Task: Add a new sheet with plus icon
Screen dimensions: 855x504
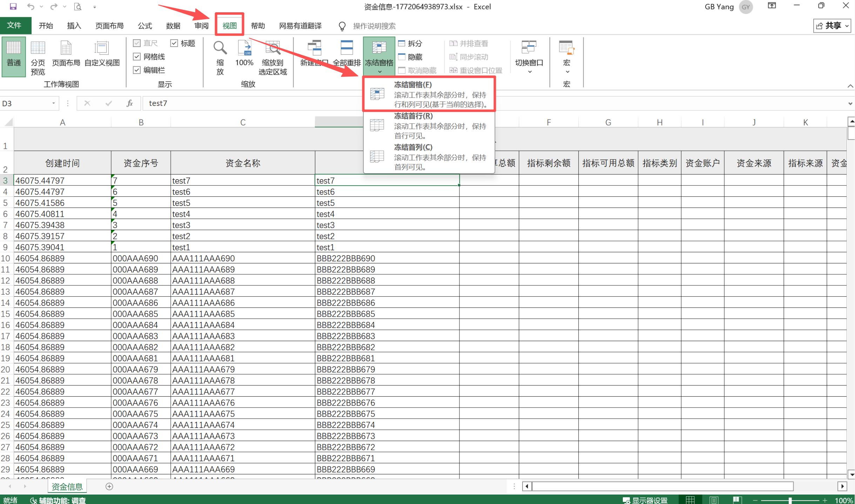Action: [x=109, y=486]
